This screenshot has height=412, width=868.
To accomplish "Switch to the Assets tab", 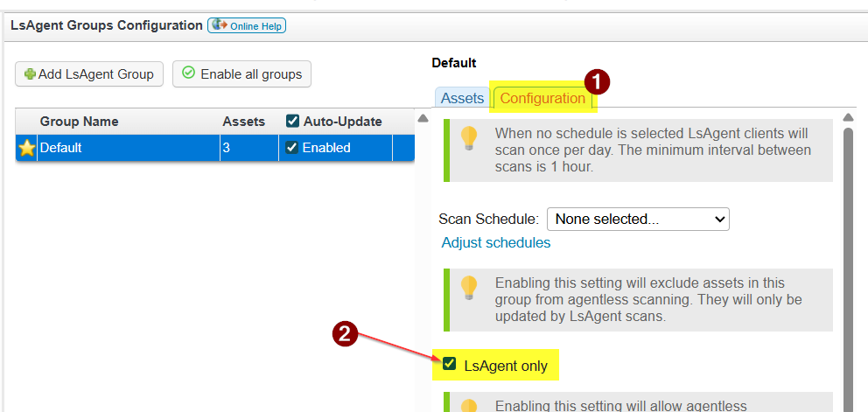I will (x=462, y=98).
